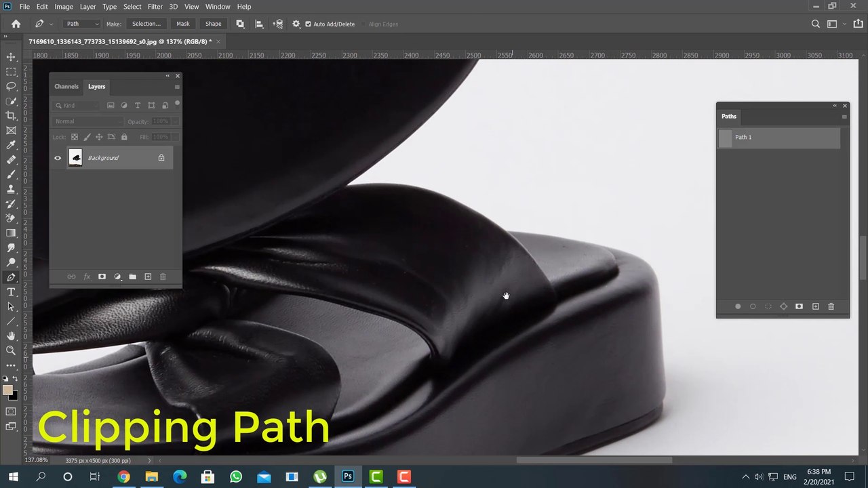
Task: Swap foreground and background colors
Action: 15,379
